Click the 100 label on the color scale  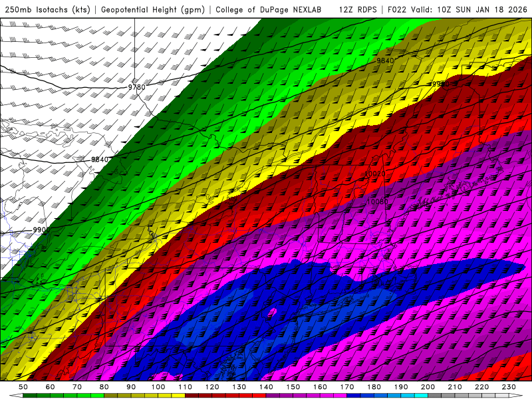[158, 387]
